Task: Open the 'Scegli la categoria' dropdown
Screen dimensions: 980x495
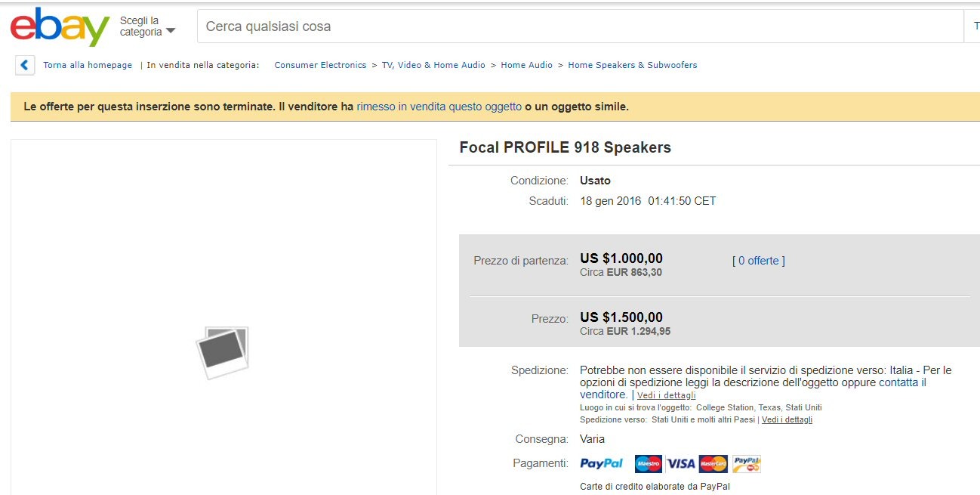Action: coord(147,26)
